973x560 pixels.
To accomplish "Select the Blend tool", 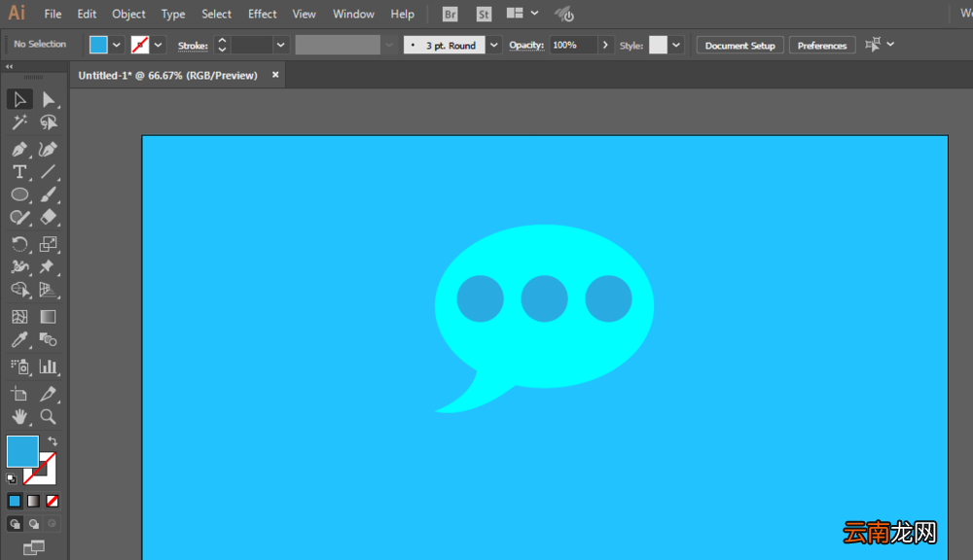I will [x=48, y=340].
